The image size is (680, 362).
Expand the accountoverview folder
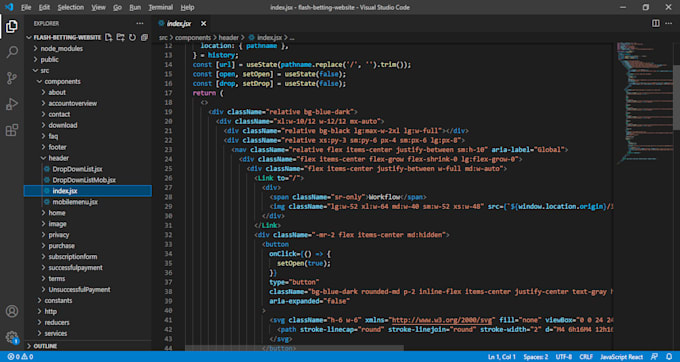(72, 103)
